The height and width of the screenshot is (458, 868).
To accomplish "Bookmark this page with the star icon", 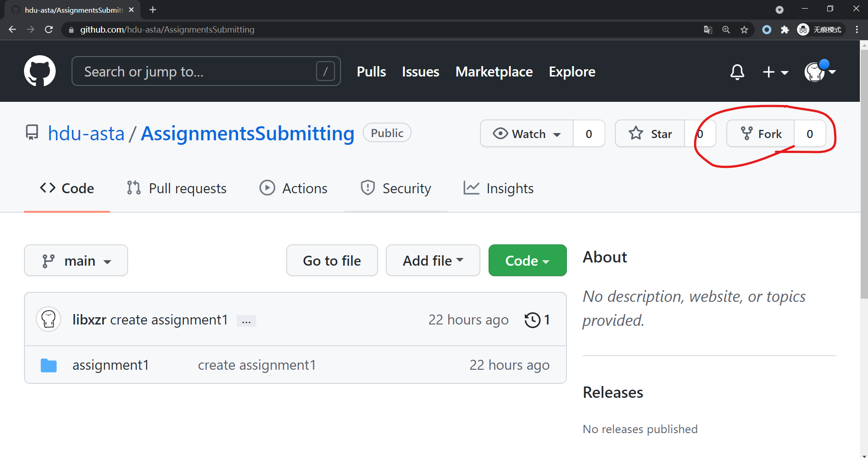I will [x=744, y=30].
